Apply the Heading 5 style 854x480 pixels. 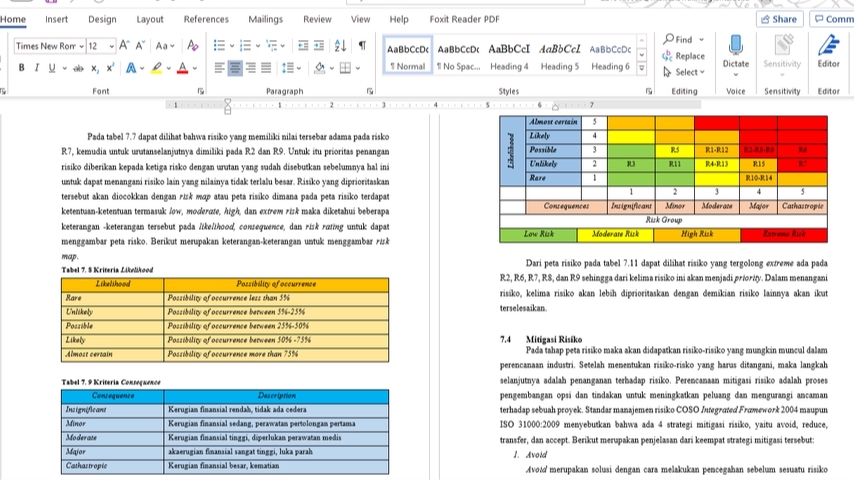(x=559, y=56)
